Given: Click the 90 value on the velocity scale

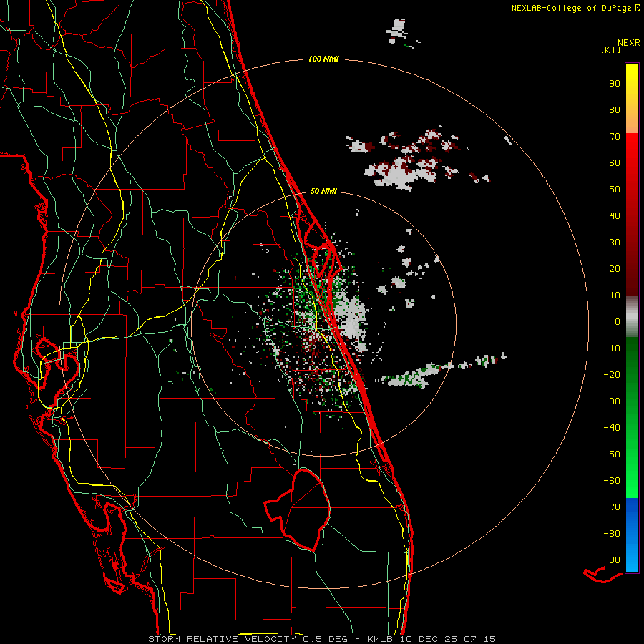Looking at the screenshot, I should click(615, 84).
